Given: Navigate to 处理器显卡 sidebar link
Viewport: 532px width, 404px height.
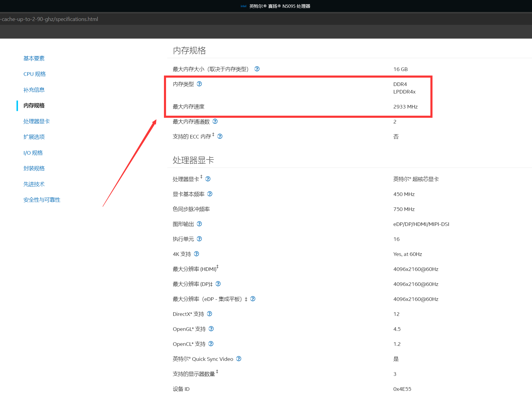Looking at the screenshot, I should pyautogui.click(x=37, y=121).
